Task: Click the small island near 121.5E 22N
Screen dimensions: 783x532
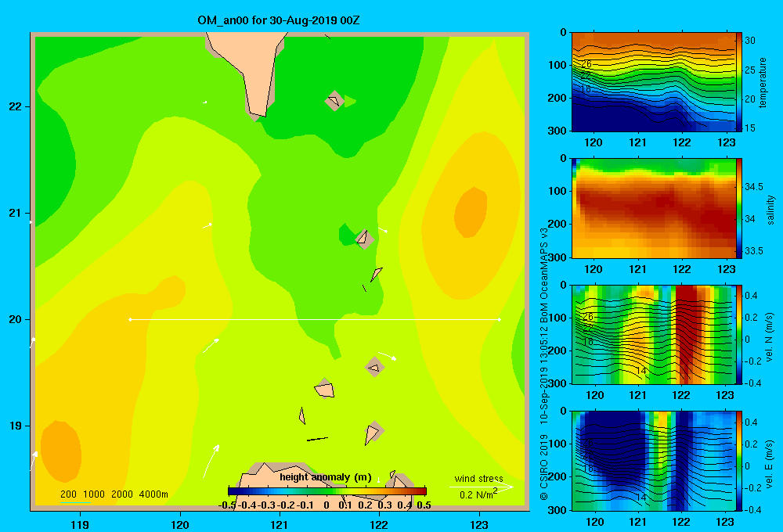Action: [334, 101]
